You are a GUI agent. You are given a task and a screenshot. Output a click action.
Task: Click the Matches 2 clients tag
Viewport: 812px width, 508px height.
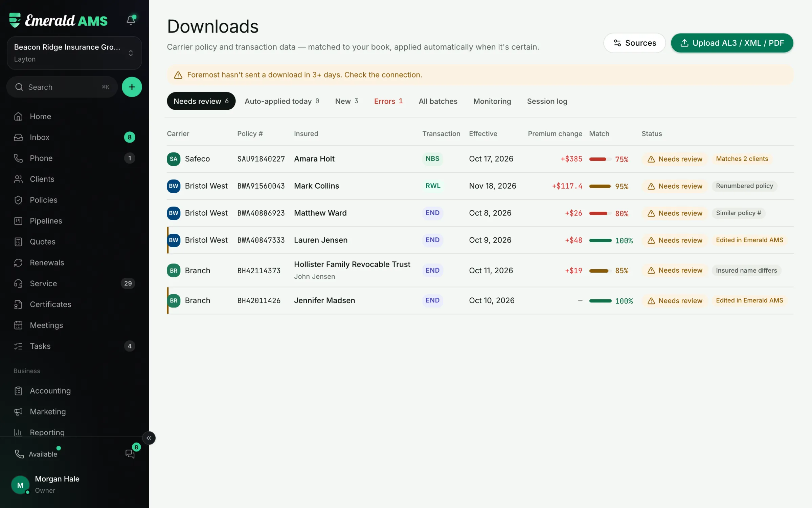point(742,158)
